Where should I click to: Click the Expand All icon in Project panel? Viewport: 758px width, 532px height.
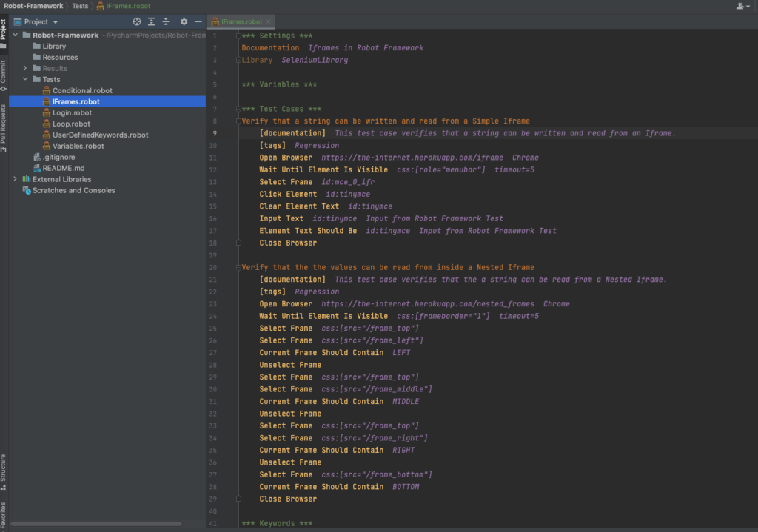click(x=152, y=22)
